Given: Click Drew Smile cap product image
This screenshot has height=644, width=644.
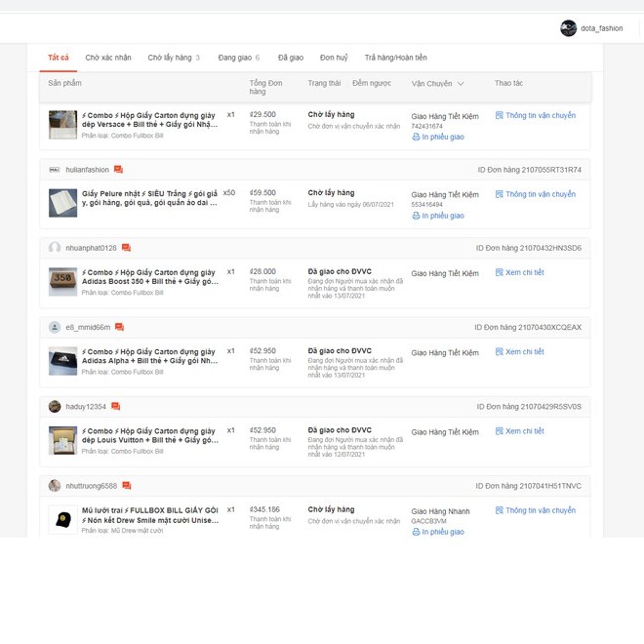Looking at the screenshot, I should 62,519.
